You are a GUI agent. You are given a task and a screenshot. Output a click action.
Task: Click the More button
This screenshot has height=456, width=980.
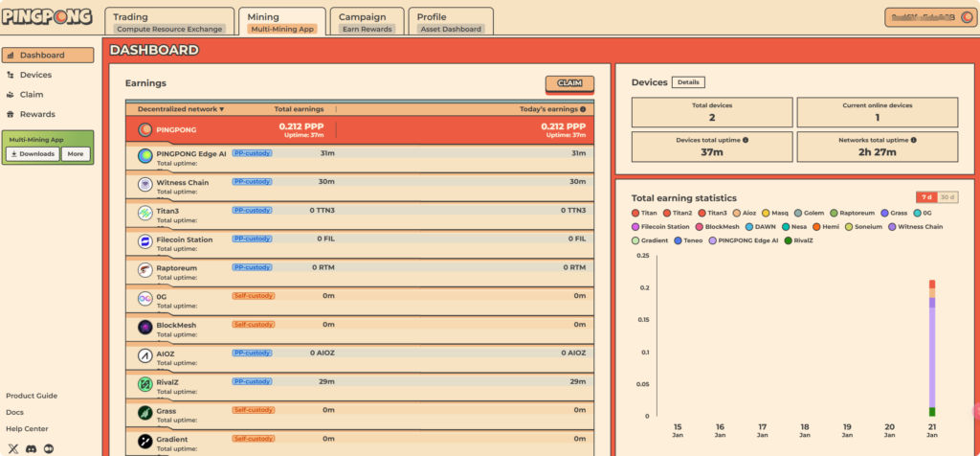click(76, 154)
